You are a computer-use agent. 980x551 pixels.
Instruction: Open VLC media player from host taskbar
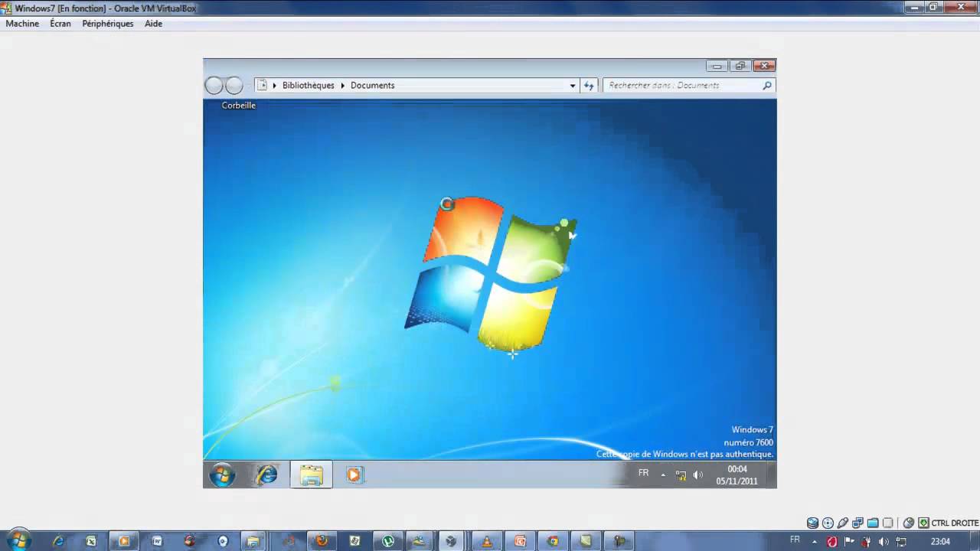[486, 541]
